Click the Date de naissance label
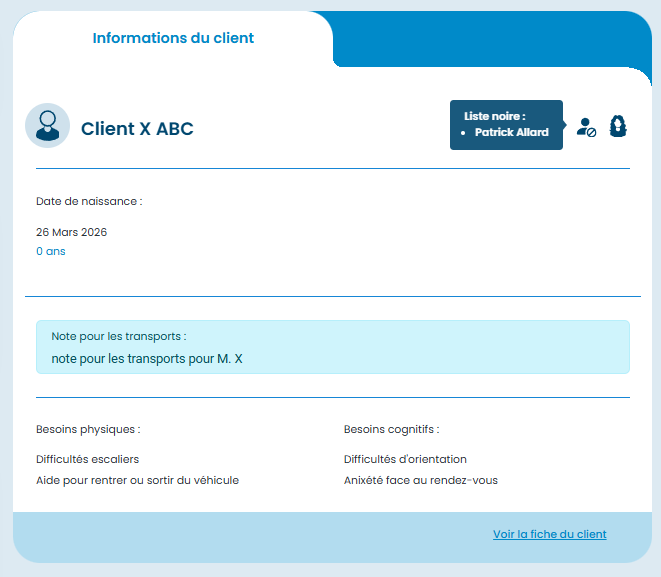Image resolution: width=661 pixels, height=577 pixels. point(89,201)
